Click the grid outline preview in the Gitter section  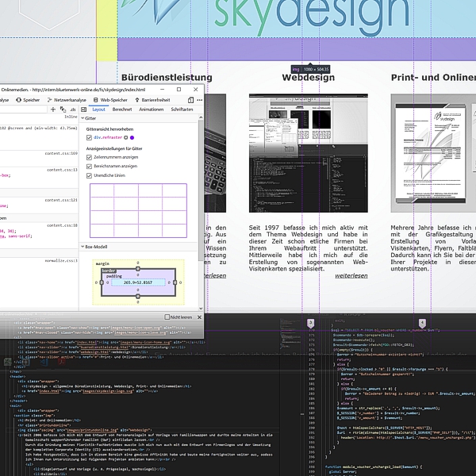pos(138,210)
